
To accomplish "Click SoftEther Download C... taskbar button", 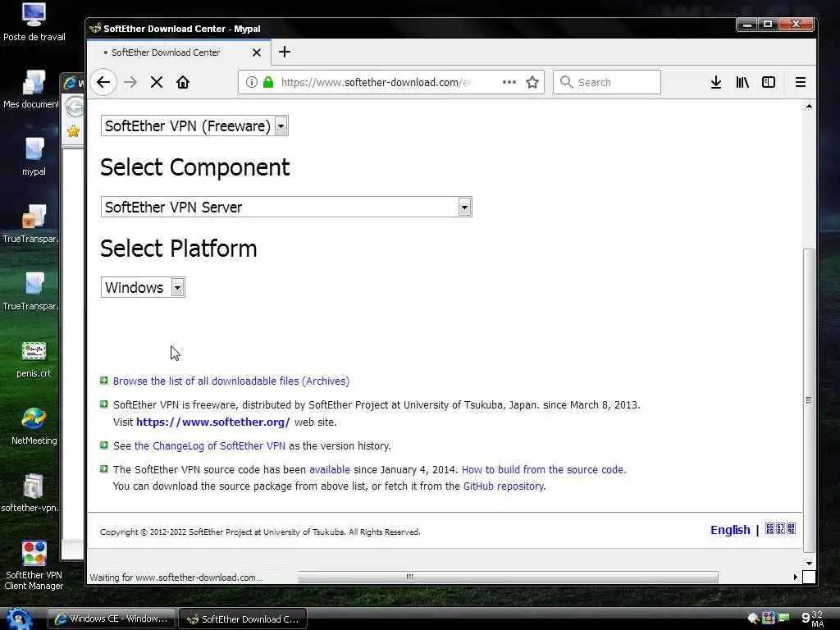I will pyautogui.click(x=243, y=619).
